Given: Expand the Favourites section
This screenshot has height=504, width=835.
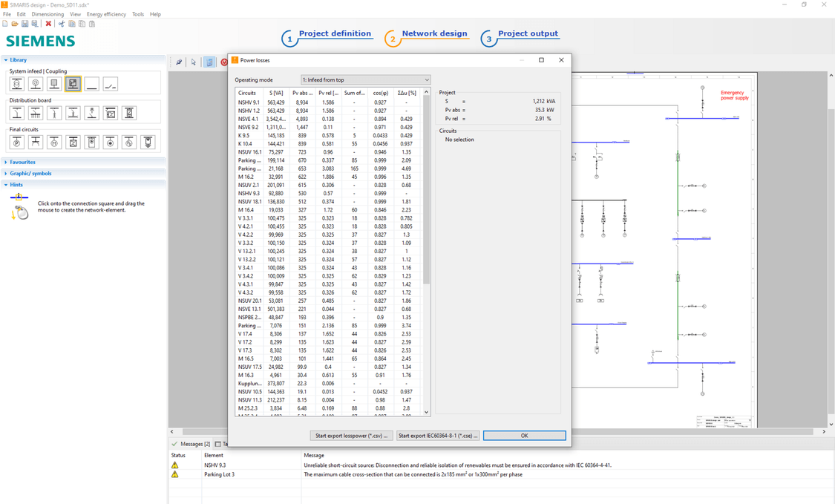Looking at the screenshot, I should [x=24, y=162].
